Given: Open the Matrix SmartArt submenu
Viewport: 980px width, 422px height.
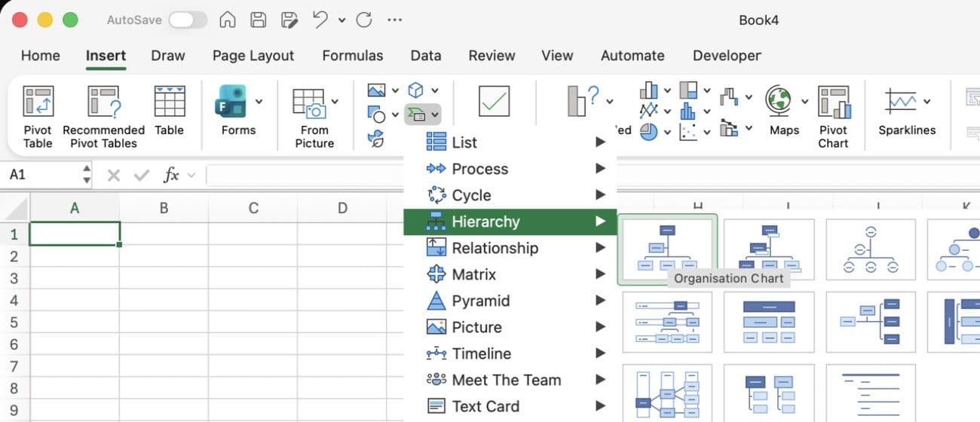Looking at the screenshot, I should [x=510, y=274].
